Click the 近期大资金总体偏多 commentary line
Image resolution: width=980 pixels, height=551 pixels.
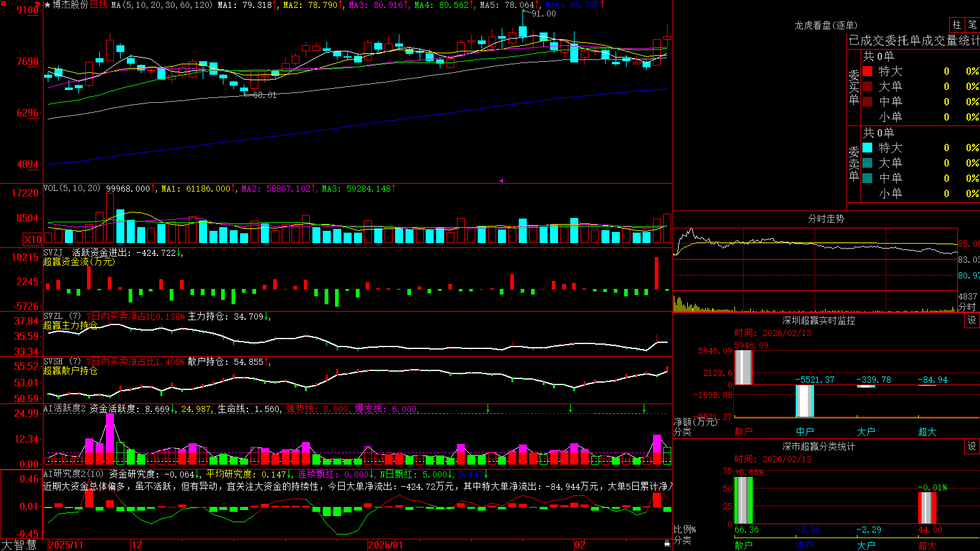(x=358, y=486)
